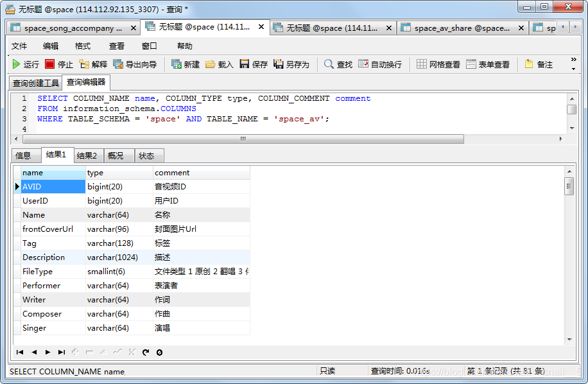Click the add record plus icon

(x=75, y=352)
